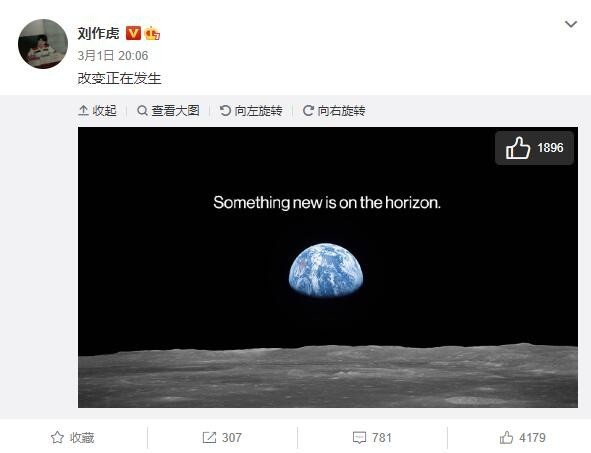Screen dimensions: 591x453
Task: Click the crown membership badge icon
Action: (x=152, y=33)
